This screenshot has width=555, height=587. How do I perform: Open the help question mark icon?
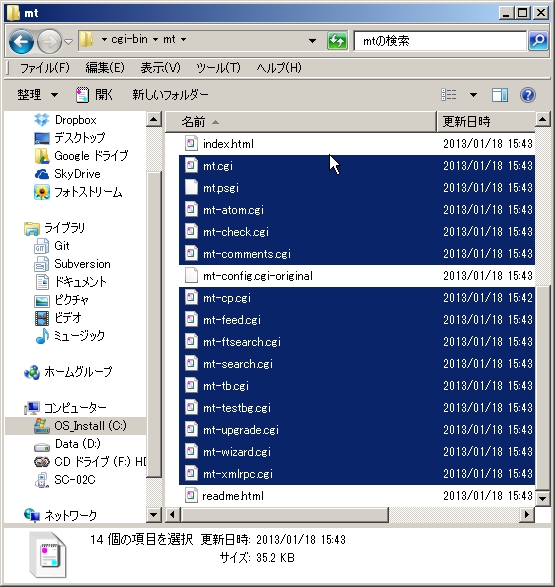tap(528, 95)
